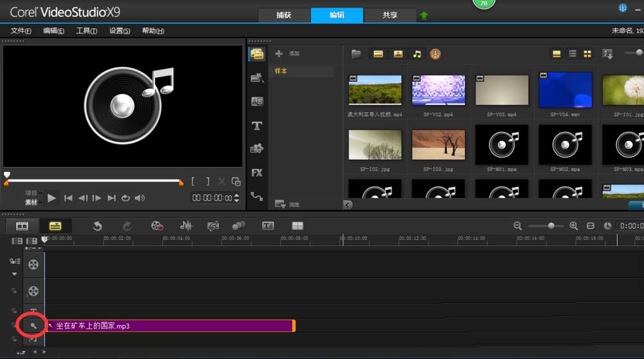Image resolution: width=644 pixels, height=359 pixels.
Task: Click the timeline zoom slider handle
Action: tap(551, 226)
